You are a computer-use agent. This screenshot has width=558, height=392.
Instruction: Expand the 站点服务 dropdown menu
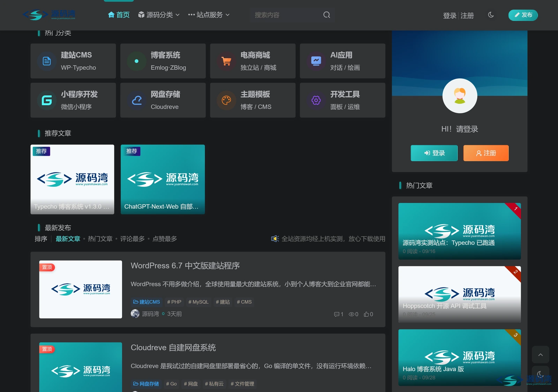click(x=209, y=15)
